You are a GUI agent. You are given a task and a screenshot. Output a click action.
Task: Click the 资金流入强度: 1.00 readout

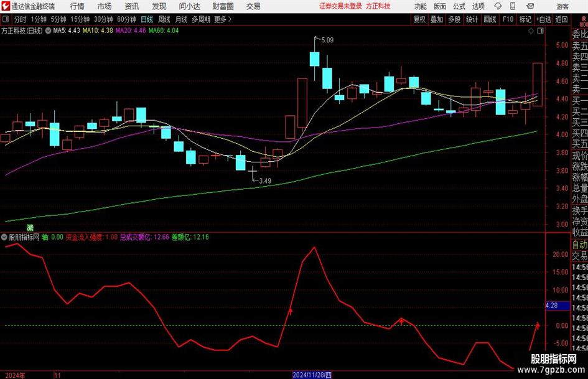[x=91, y=237]
